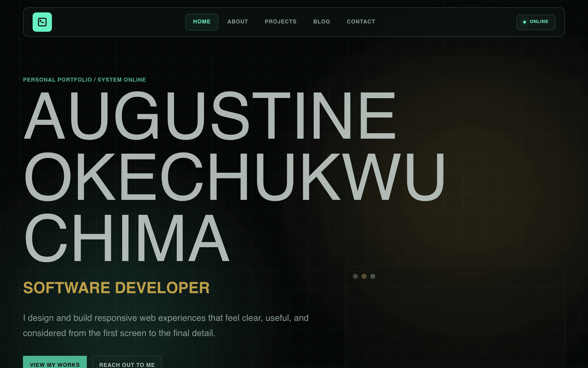Open the Contact nav link
This screenshot has height=368, width=588.
[361, 22]
